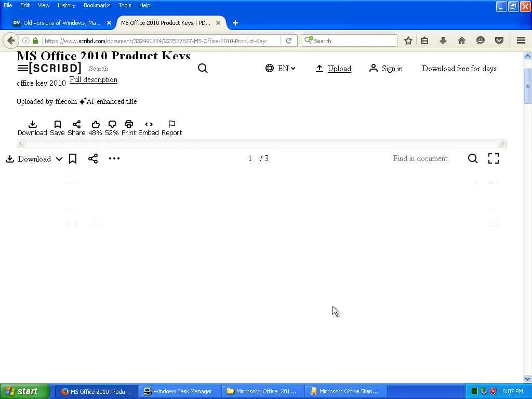Click the viewer toolbar bookmark icon
This screenshot has height=399, width=532.
pos(73,159)
